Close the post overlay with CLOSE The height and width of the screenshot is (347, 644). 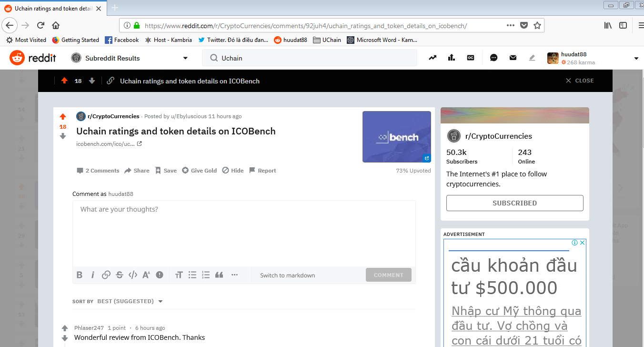tap(580, 81)
